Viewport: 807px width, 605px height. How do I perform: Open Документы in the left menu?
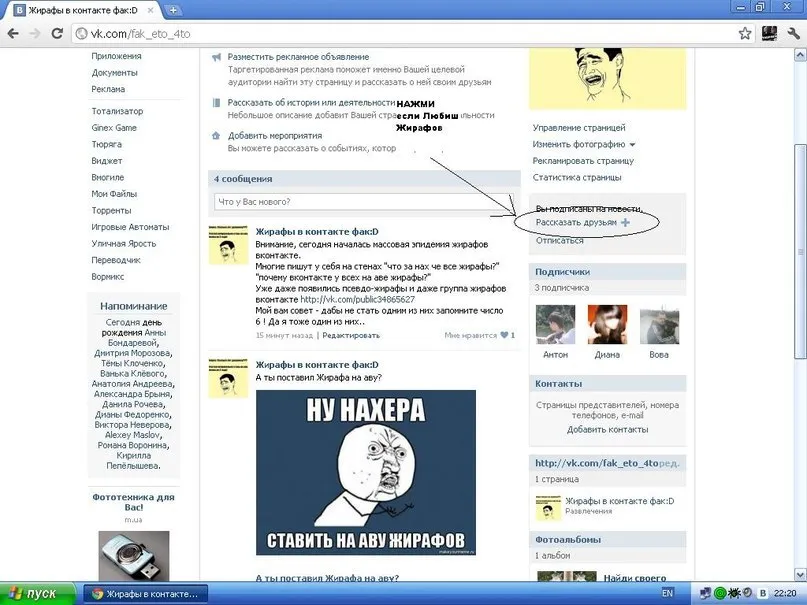(x=114, y=73)
